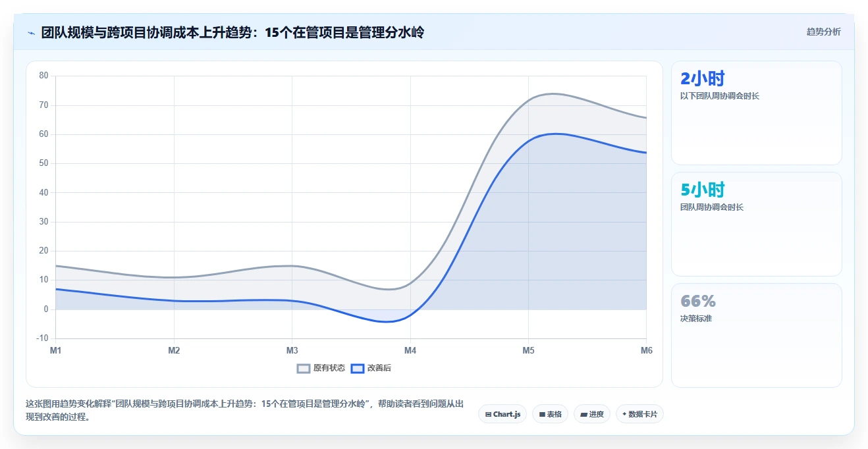Click the lightning icon beside the chart title
The width and height of the screenshot is (868, 449).
(31, 32)
